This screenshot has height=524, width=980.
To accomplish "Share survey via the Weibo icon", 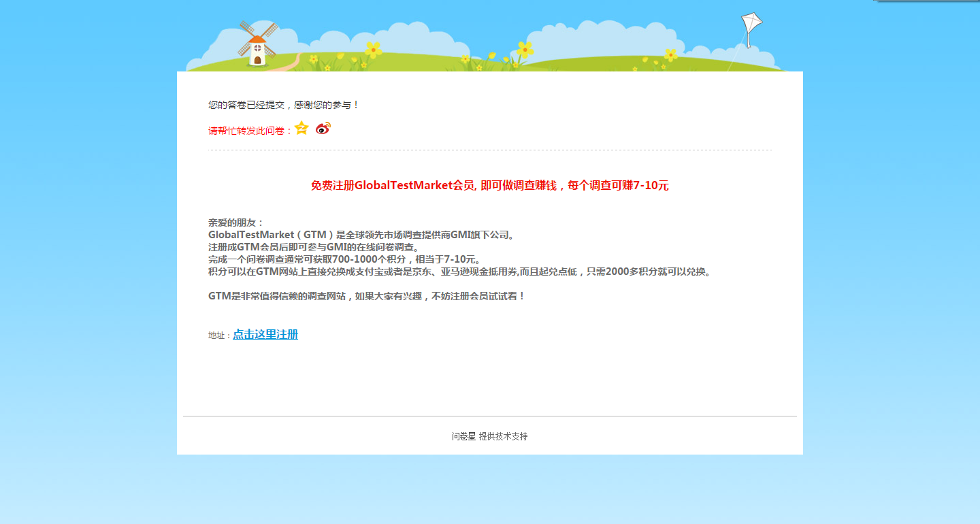I will pos(323,128).
